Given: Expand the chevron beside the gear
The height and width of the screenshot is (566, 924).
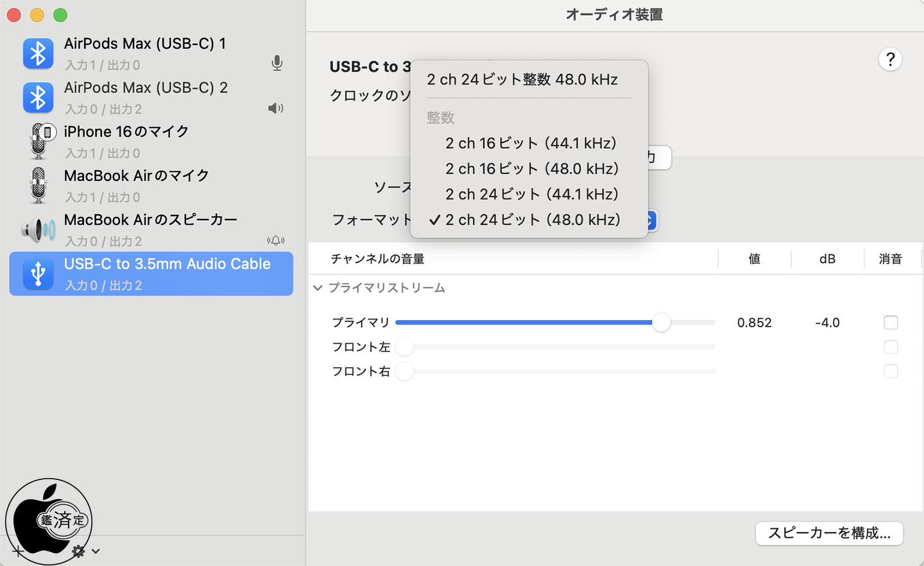Looking at the screenshot, I should tap(96, 551).
